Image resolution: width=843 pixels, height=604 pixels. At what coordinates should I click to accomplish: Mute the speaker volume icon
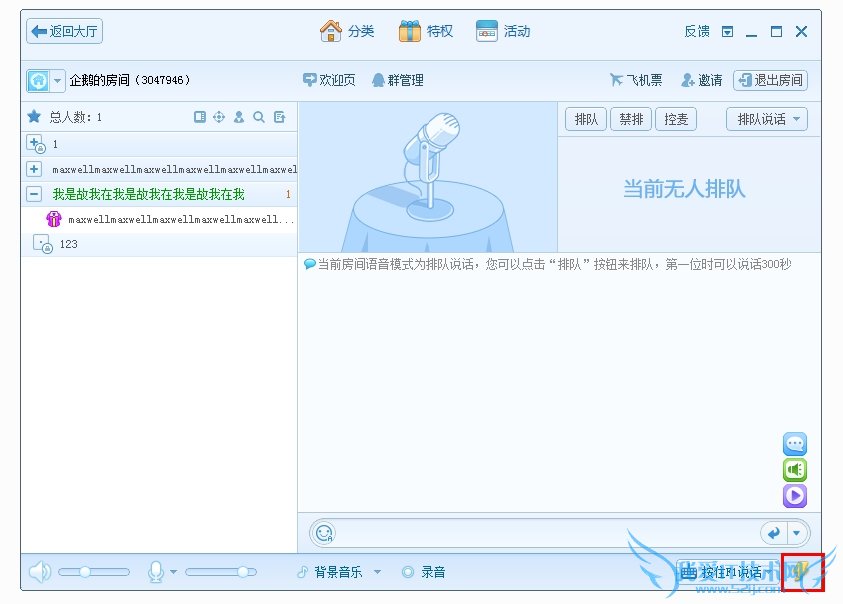coord(40,572)
